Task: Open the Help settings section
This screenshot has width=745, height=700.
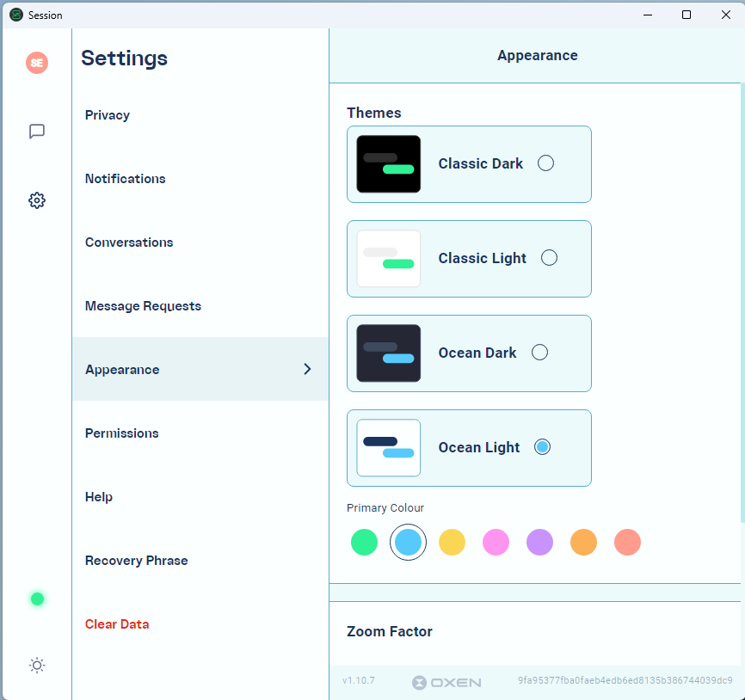Action: pyautogui.click(x=200, y=497)
